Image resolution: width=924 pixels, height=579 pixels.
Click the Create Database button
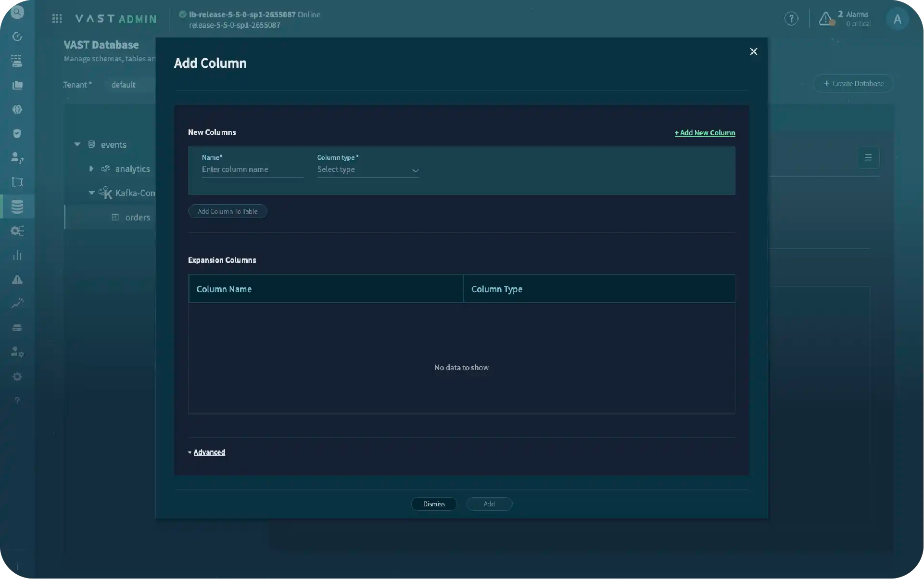(853, 84)
